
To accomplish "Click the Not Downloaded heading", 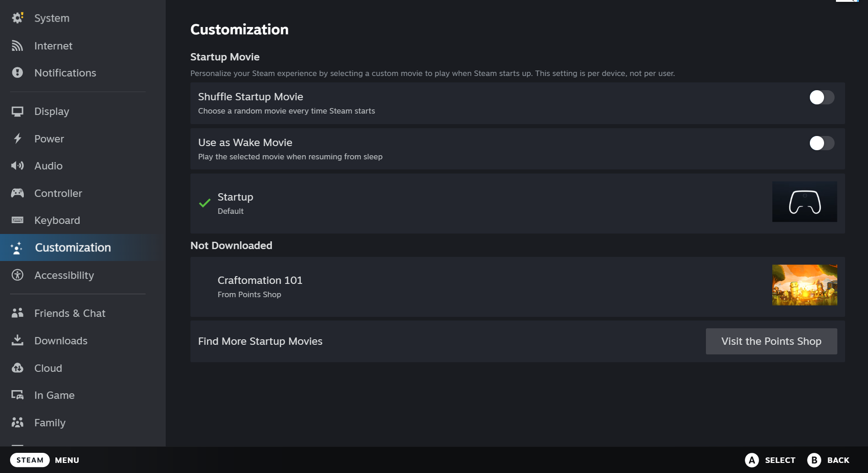I will tap(231, 245).
